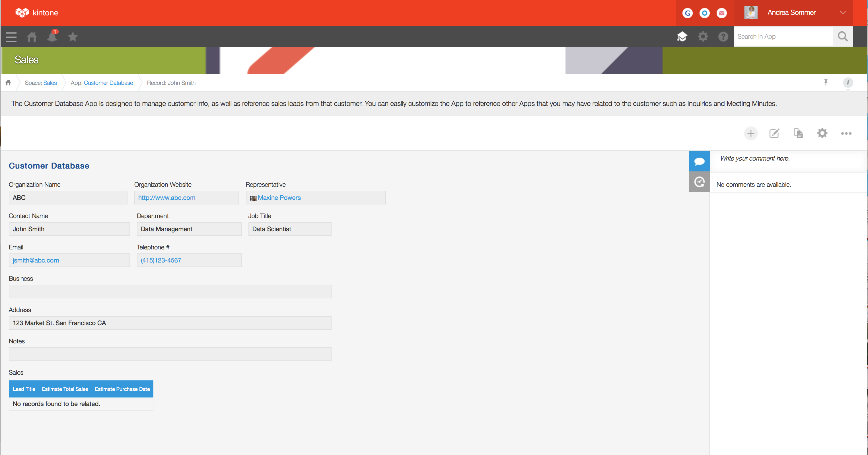
Task: Open the Customer Database breadcrumb link
Action: click(108, 83)
